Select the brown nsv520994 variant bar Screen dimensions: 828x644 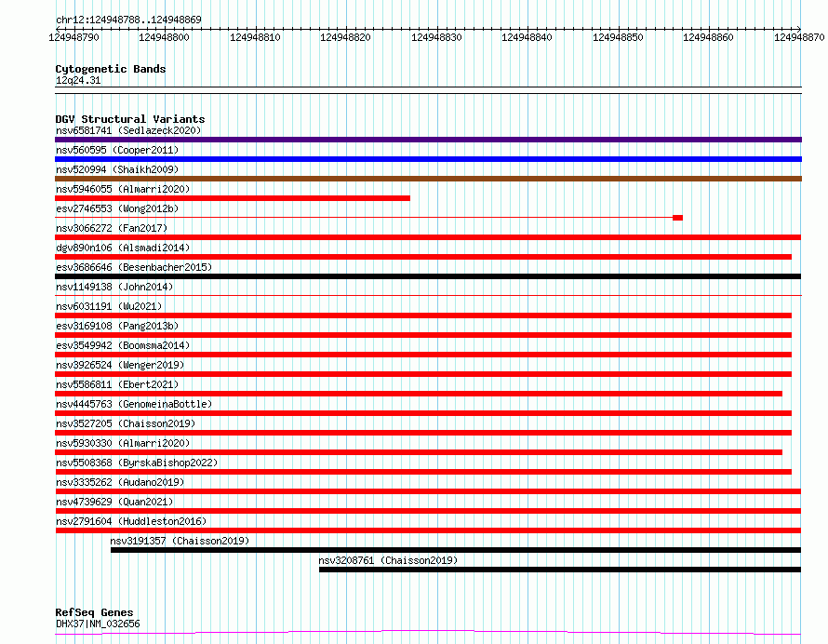pyautogui.click(x=428, y=179)
